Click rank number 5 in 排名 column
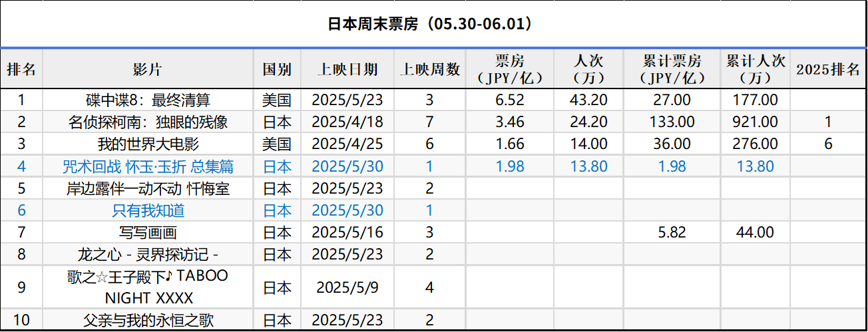Screen dimensions: 868x332 [x=21, y=188]
